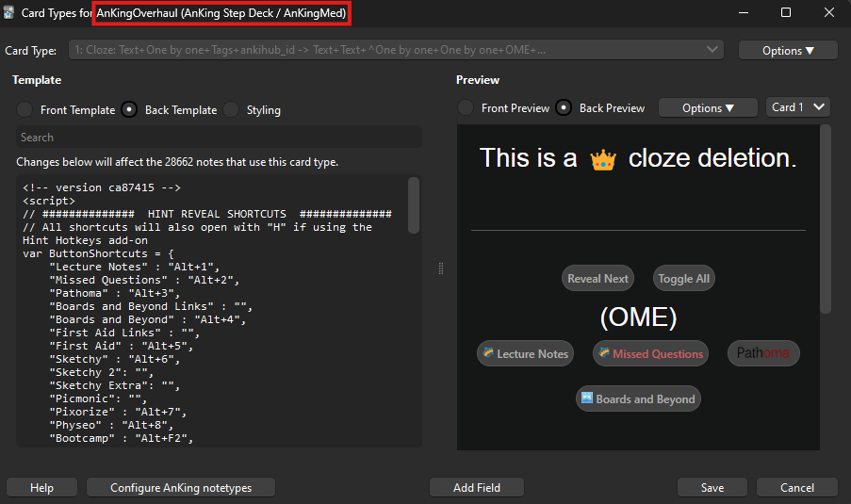Click the template Search field
This screenshot has height=504, width=851.
(x=219, y=138)
